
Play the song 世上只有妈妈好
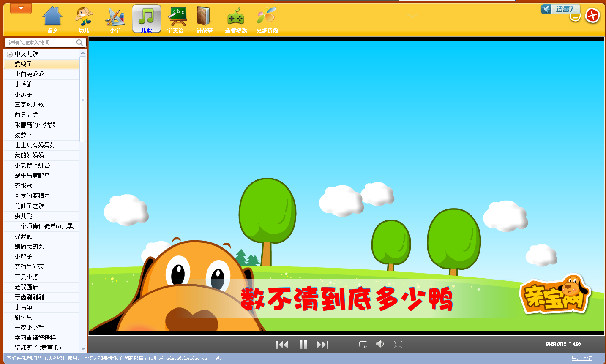coord(41,145)
